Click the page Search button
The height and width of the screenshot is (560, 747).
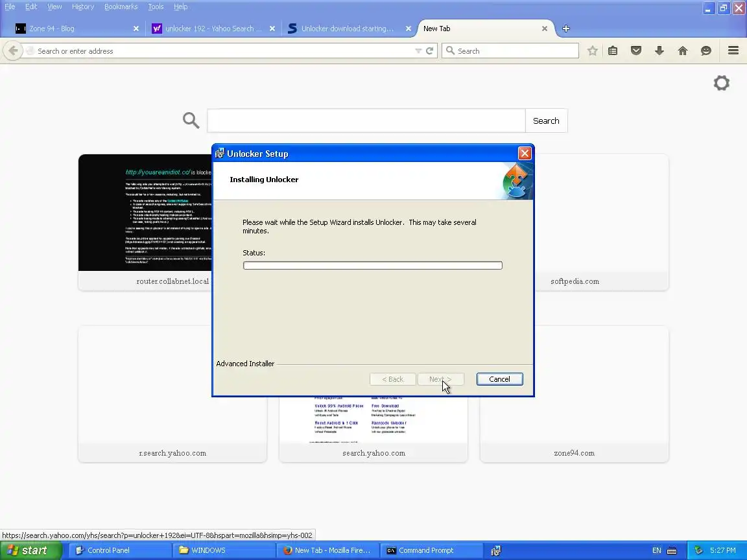pyautogui.click(x=546, y=121)
